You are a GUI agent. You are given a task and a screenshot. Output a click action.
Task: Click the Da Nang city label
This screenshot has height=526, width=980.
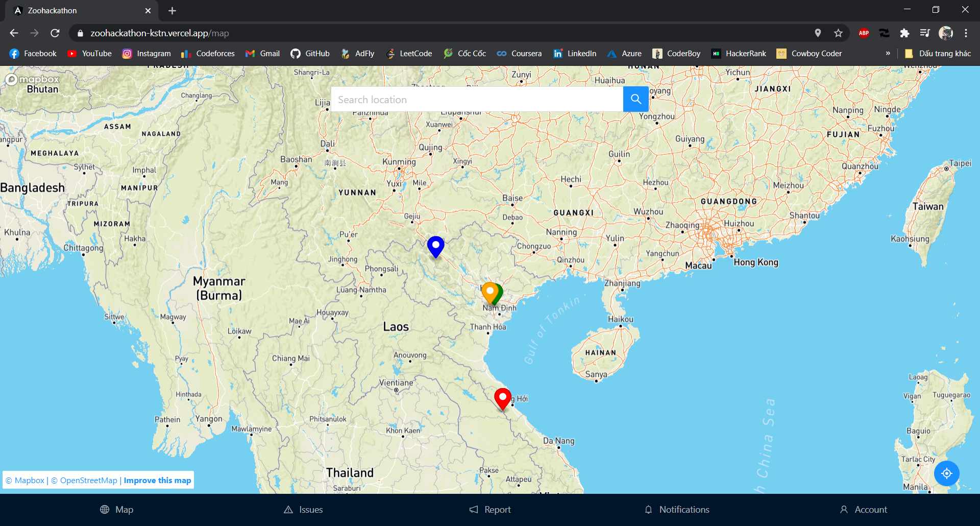click(559, 441)
